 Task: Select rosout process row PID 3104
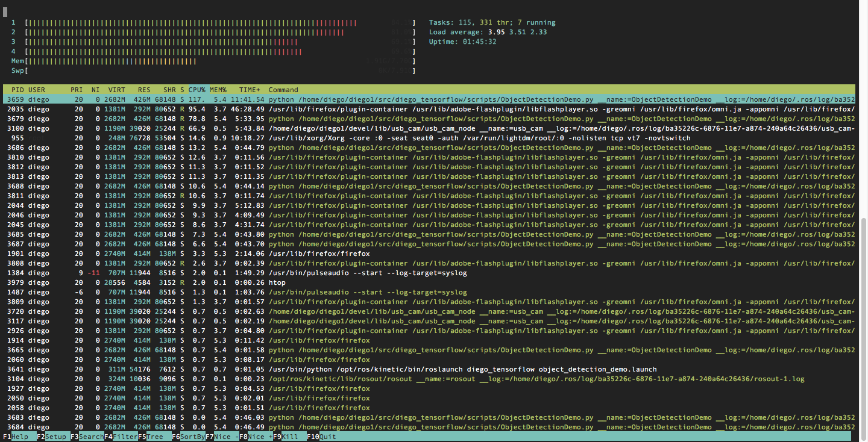(429, 379)
